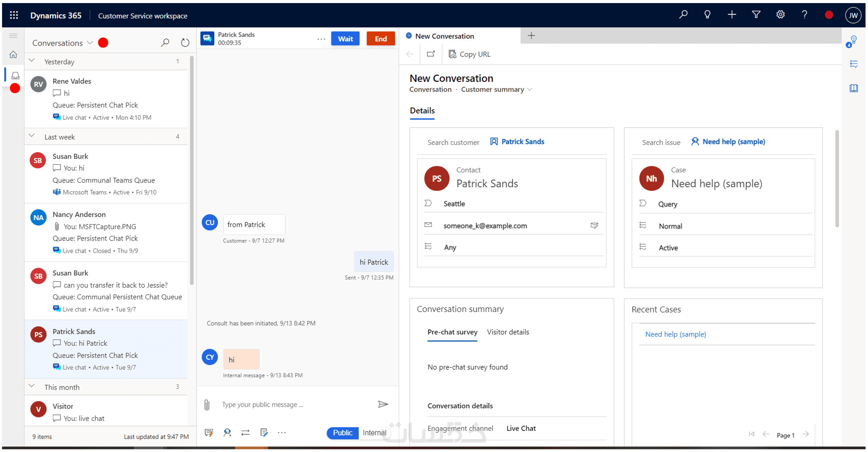Send the message with the arrow icon
This screenshot has height=452, width=868.
(383, 404)
